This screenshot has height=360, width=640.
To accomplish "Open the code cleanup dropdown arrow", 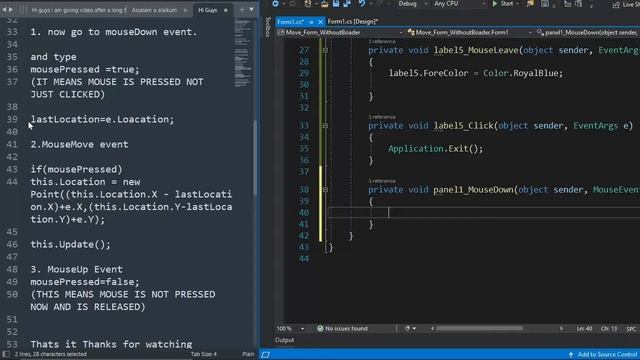I will coord(414,328).
